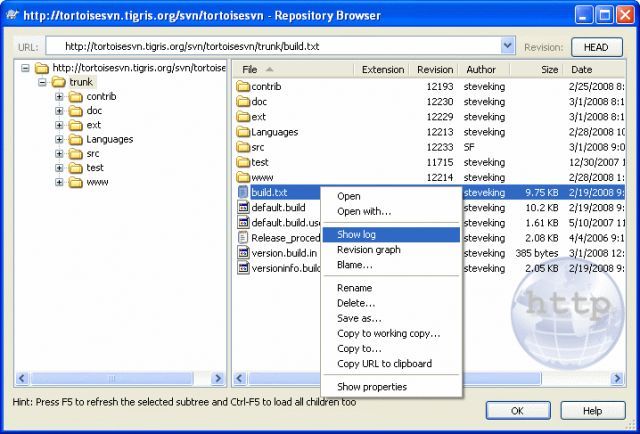This screenshot has height=434, width=640.
Task: Click the src folder icon in tree
Action: click(76, 154)
